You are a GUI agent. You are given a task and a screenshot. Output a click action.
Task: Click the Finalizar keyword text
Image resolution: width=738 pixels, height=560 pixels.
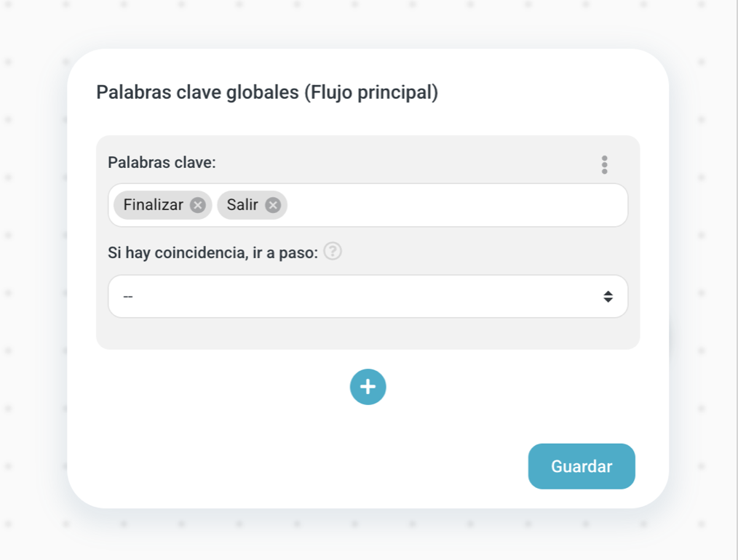pyautogui.click(x=153, y=205)
